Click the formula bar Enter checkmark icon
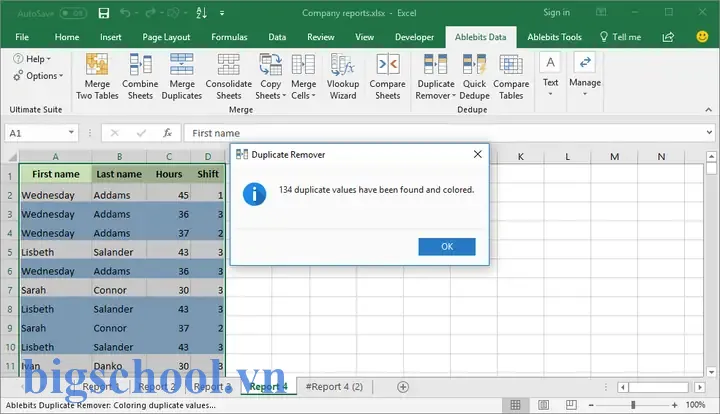This screenshot has height=414, width=720. coord(141,133)
